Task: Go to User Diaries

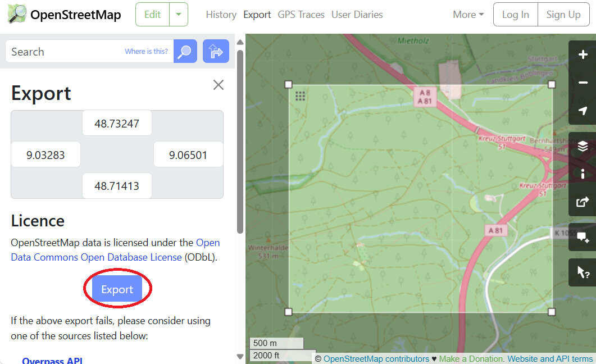Action: [x=357, y=15]
